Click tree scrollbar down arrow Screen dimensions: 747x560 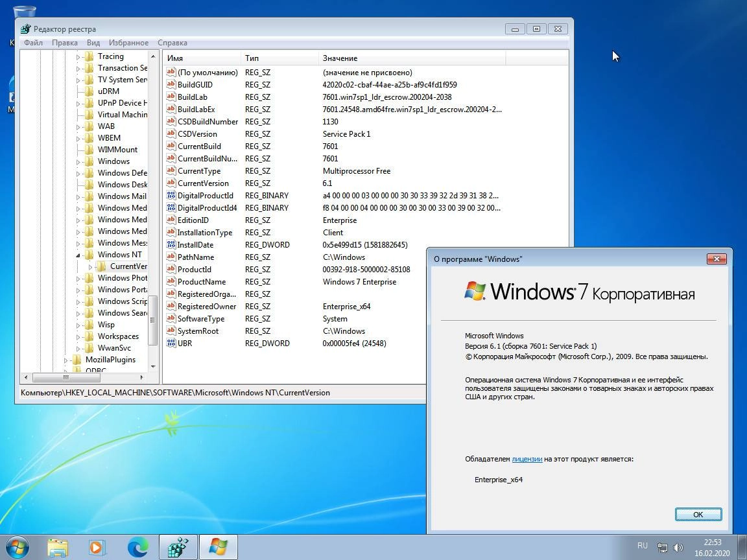(153, 366)
